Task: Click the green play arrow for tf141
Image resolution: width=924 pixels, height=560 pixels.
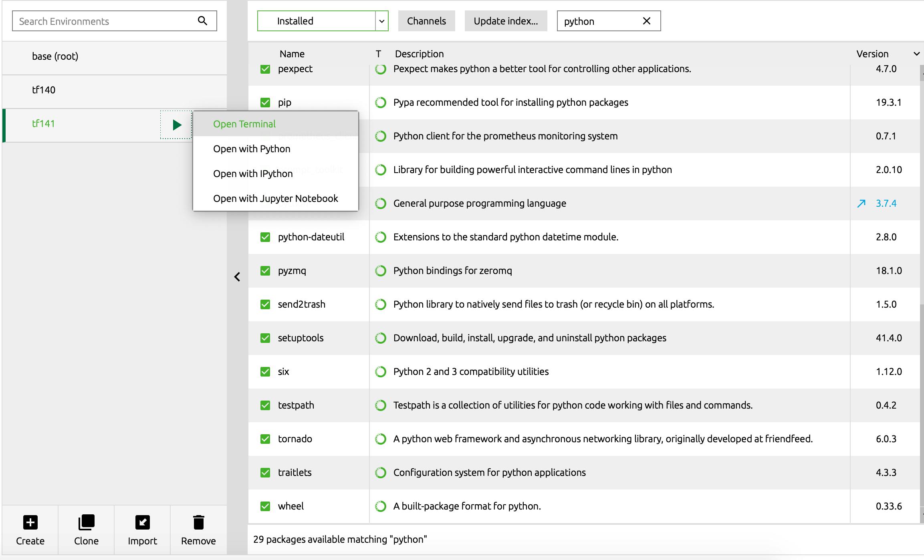Action: 177,125
